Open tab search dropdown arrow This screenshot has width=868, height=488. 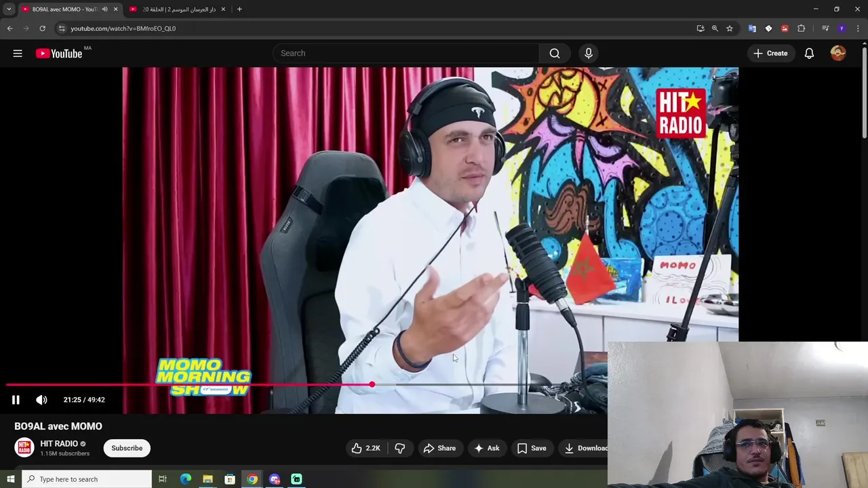pos(9,9)
